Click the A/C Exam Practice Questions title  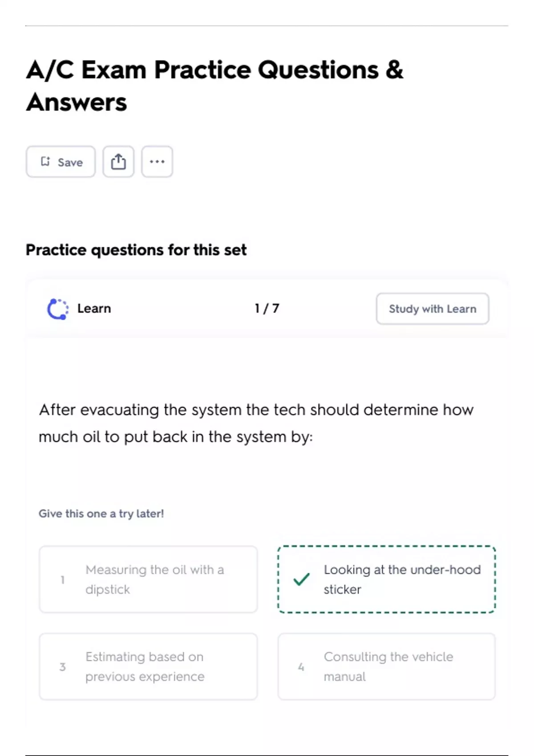pos(214,86)
